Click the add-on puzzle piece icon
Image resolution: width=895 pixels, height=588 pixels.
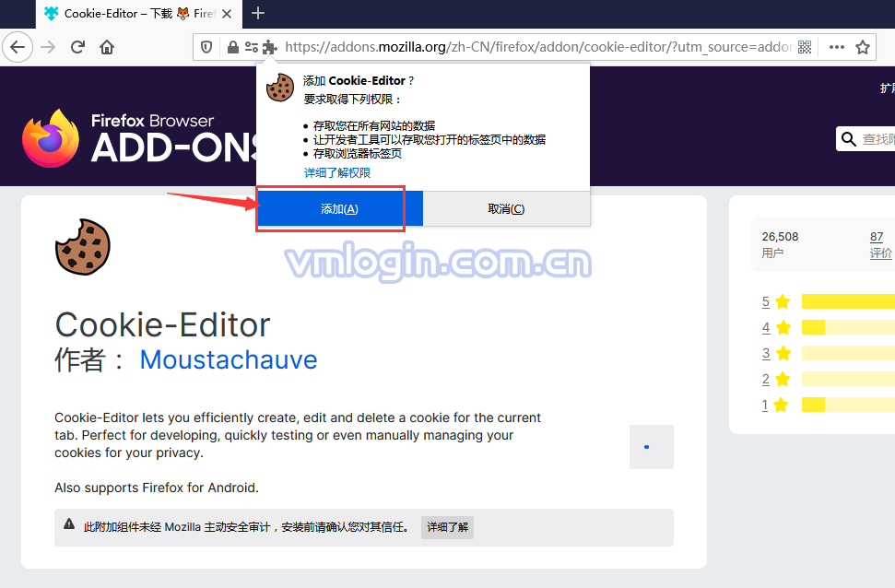(269, 47)
